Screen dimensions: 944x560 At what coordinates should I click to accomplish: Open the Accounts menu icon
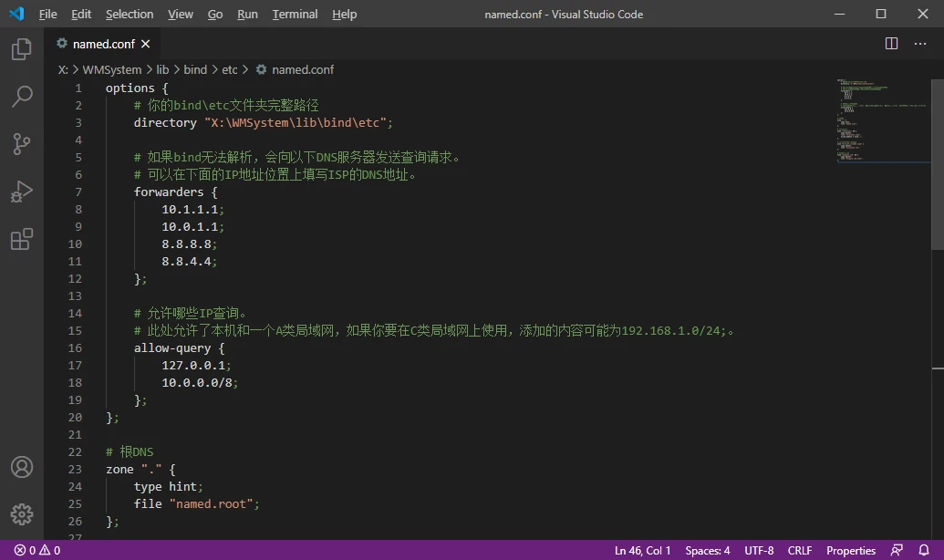[x=22, y=467]
